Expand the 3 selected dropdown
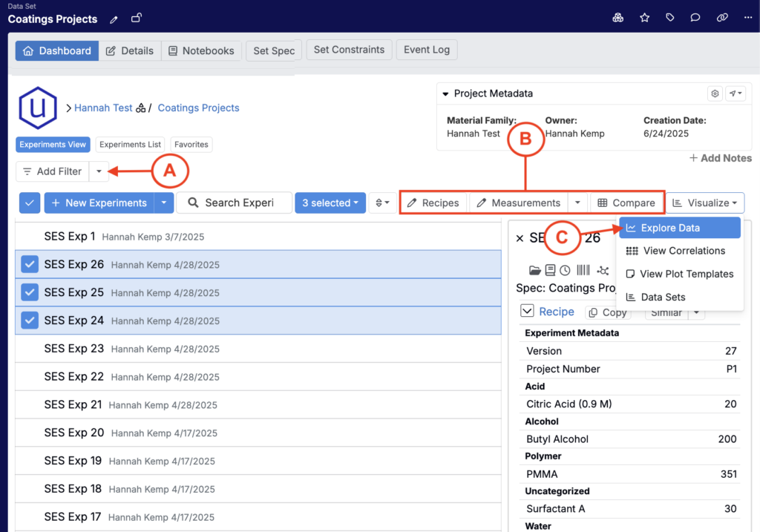 330,203
